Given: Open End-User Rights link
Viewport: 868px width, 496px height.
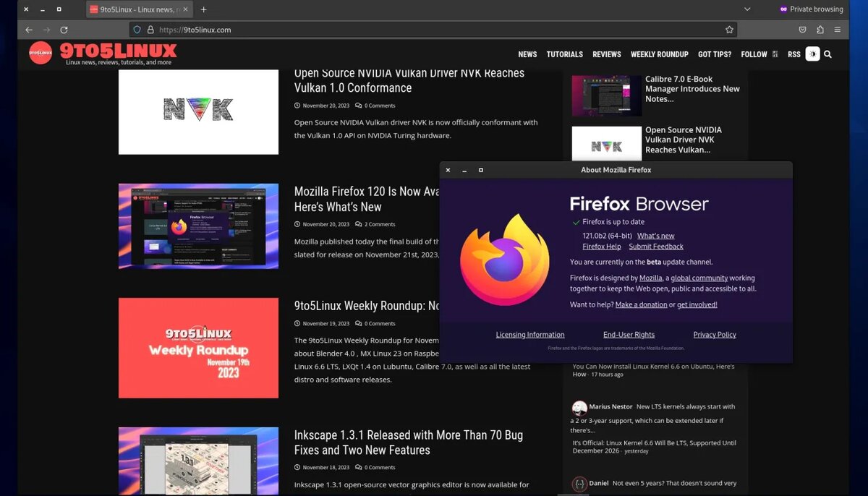Looking at the screenshot, I should tap(629, 335).
